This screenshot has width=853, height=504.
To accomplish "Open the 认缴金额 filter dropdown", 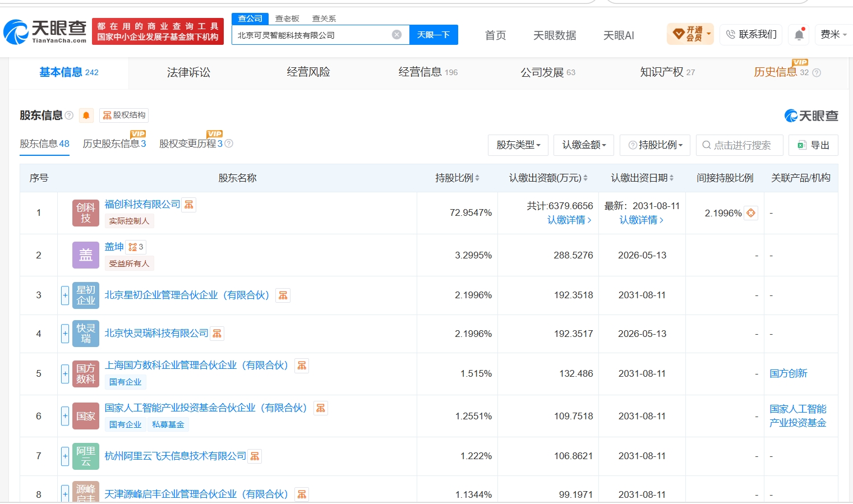I will point(584,145).
